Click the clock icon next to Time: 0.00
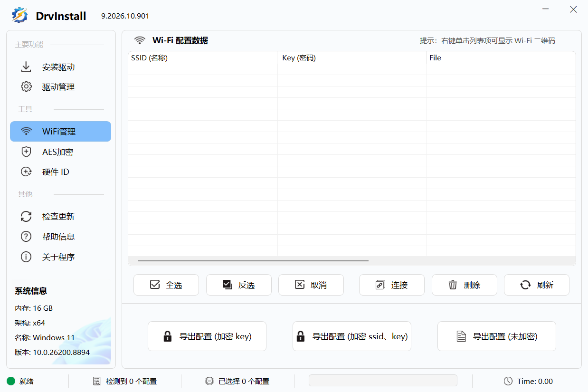The height and width of the screenshot is (392, 588). 508,381
